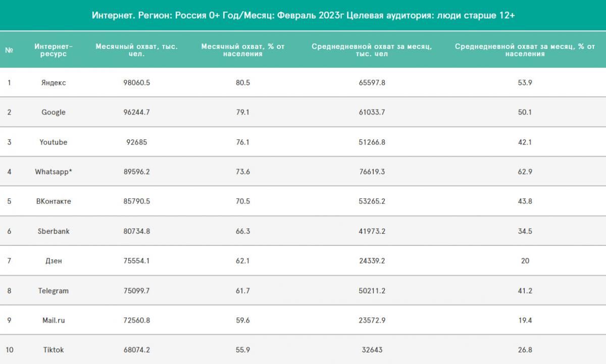This screenshot has width=606, height=364.
Task: Click the Whatsapp* resource name
Action: [54, 172]
